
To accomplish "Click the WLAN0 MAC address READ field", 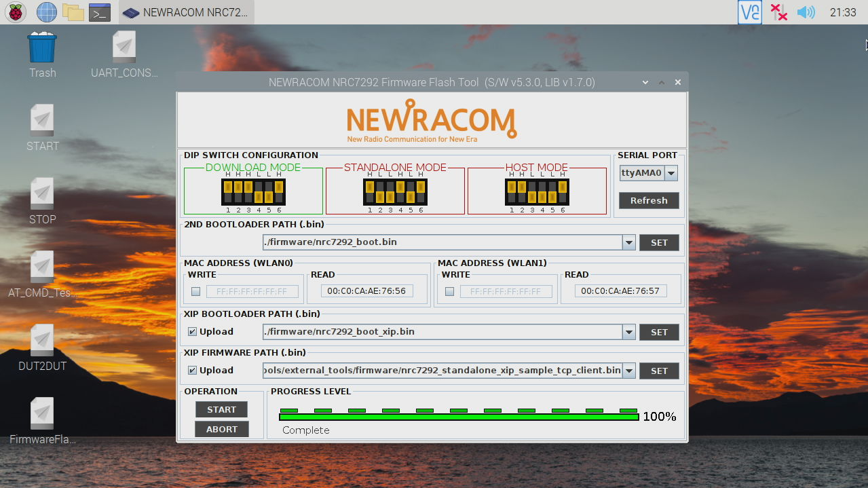I will coord(367,290).
